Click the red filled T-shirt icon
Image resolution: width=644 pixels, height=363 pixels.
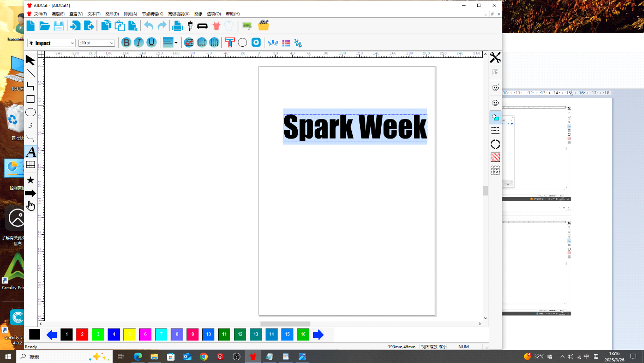216,26
